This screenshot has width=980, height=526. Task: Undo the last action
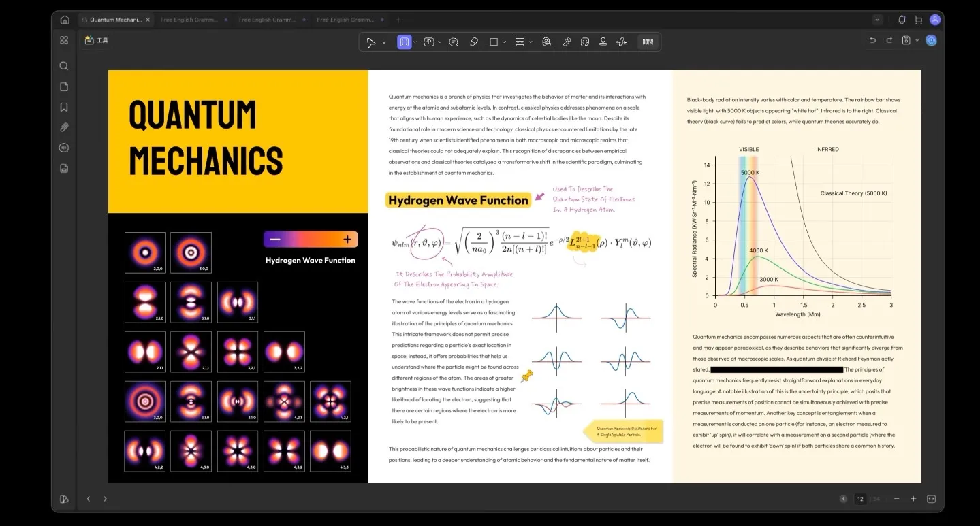[x=872, y=41]
